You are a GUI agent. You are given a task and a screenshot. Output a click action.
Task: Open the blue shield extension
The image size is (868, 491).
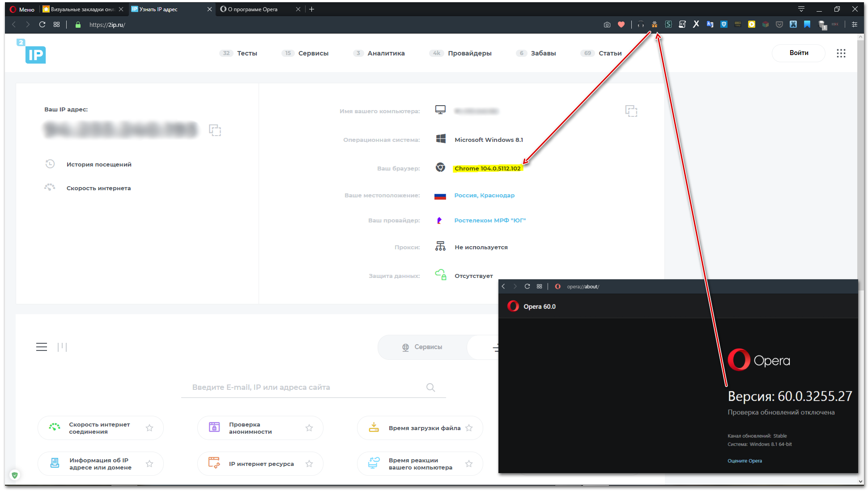pos(724,25)
